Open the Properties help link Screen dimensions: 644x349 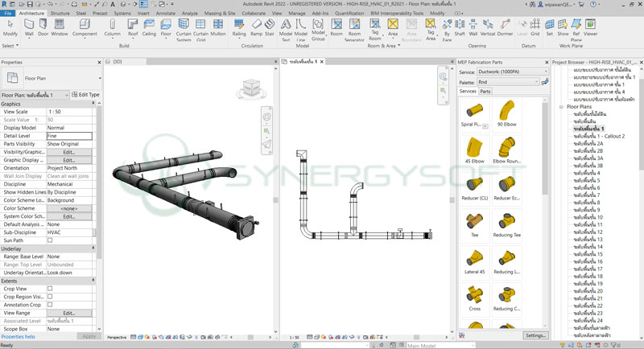click(18, 336)
